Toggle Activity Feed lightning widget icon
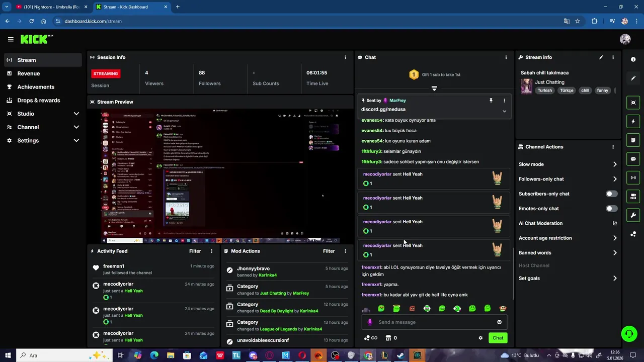This screenshot has width=644, height=362. tap(633, 121)
